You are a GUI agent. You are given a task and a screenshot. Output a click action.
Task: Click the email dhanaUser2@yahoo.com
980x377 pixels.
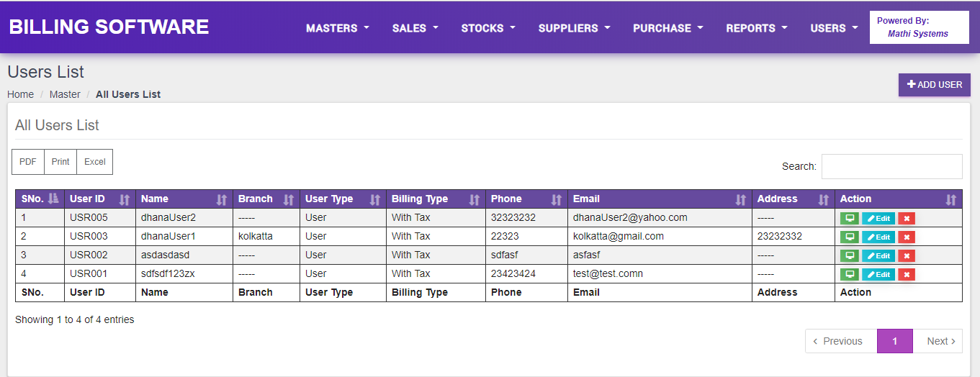630,217
